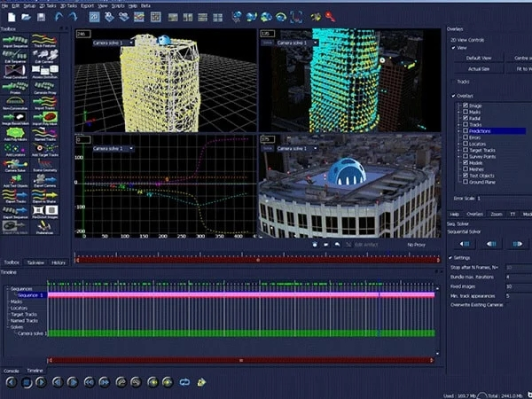The image size is (532, 399).
Task: Click the Default View button
Action: click(x=479, y=58)
